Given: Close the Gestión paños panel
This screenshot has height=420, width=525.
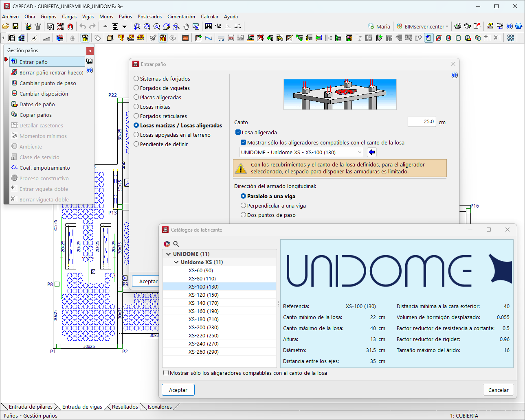Looking at the screenshot, I should (90, 51).
